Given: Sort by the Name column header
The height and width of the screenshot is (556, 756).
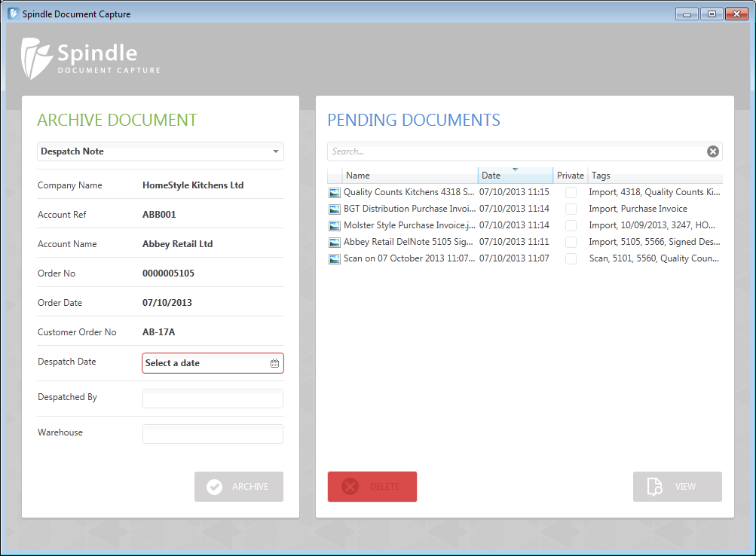Looking at the screenshot, I should [x=410, y=176].
